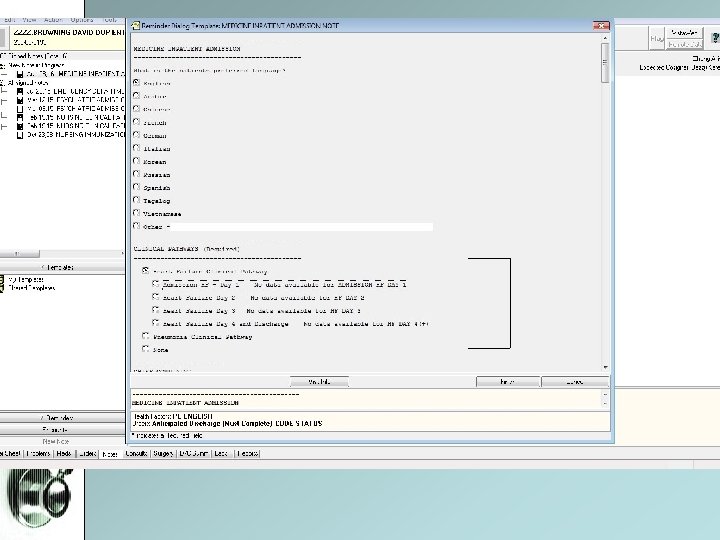The image size is (720, 540).
Task: Open the Reminders drawer
Action: pos(62,418)
